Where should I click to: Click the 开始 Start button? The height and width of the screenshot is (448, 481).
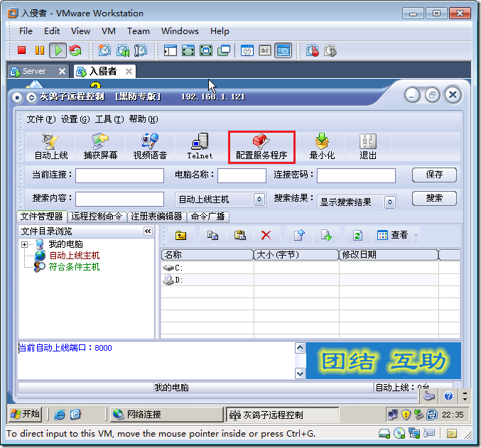click(x=25, y=414)
